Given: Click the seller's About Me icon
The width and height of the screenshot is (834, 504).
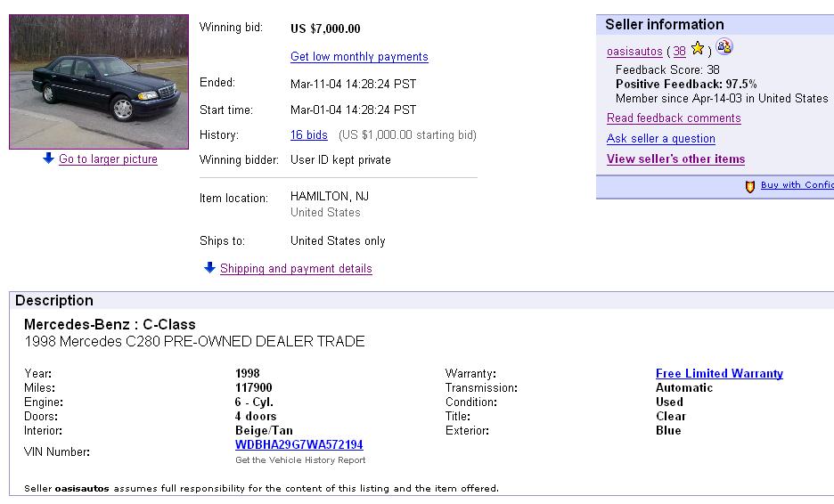Looking at the screenshot, I should tap(724, 47).
